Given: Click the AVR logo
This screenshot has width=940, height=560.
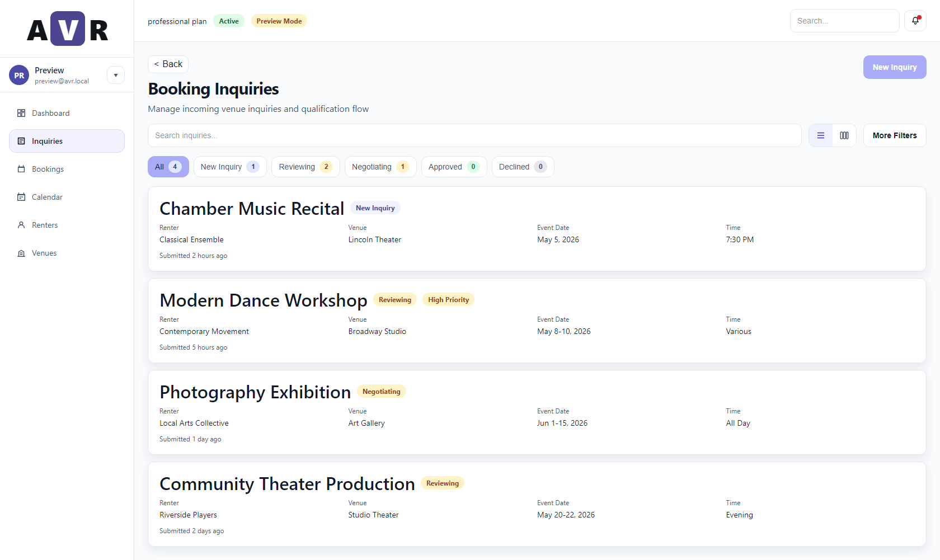Looking at the screenshot, I should click(x=67, y=29).
